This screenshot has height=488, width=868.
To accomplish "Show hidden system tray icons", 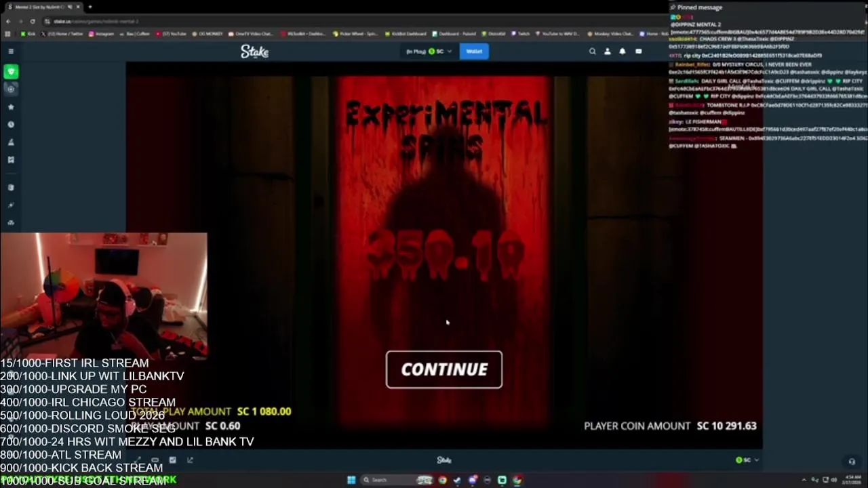I will (804, 480).
